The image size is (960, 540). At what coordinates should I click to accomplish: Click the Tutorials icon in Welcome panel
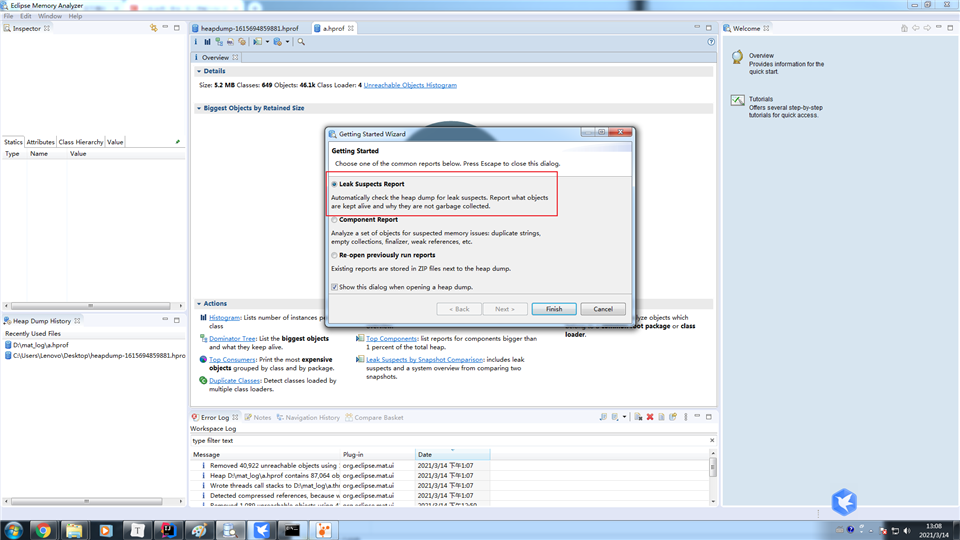click(x=737, y=100)
